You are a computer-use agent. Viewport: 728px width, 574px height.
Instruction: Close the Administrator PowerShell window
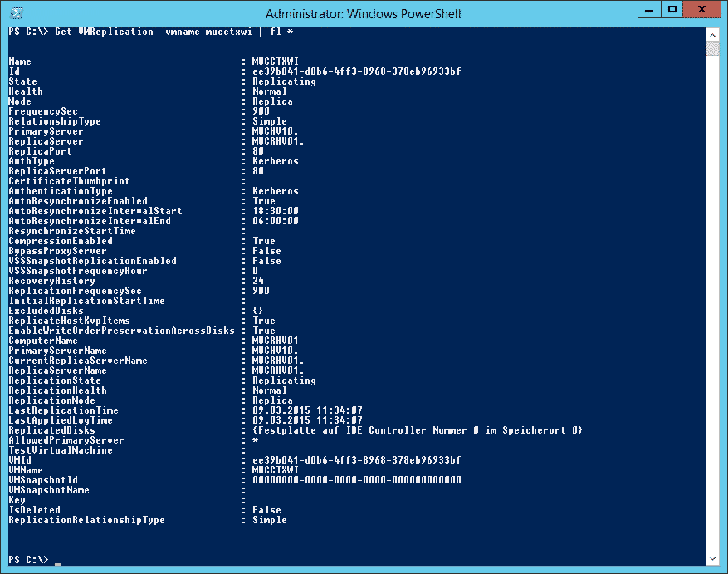coord(702,9)
